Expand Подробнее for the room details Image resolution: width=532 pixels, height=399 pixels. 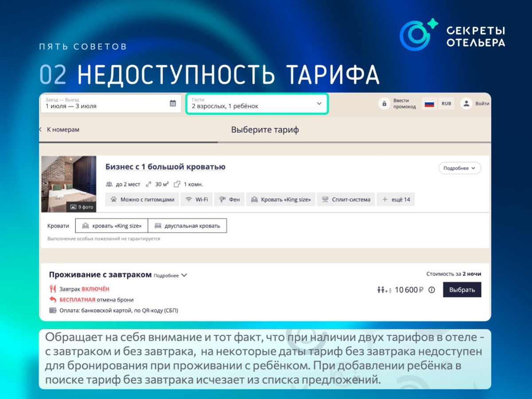point(459,168)
